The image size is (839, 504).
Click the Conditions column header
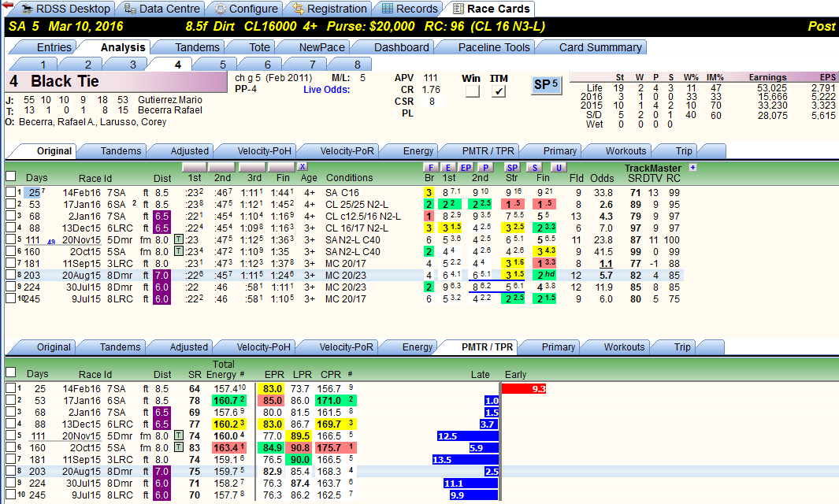tap(350, 178)
